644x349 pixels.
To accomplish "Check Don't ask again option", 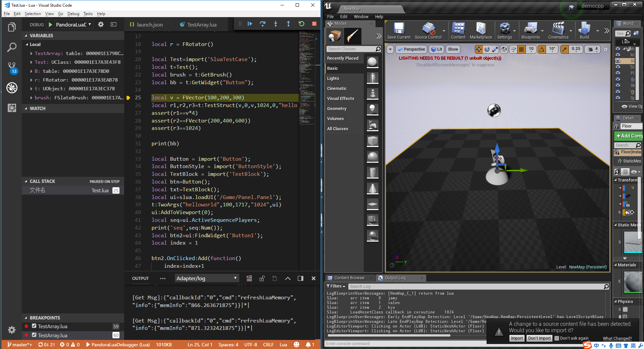I will pos(557,338).
